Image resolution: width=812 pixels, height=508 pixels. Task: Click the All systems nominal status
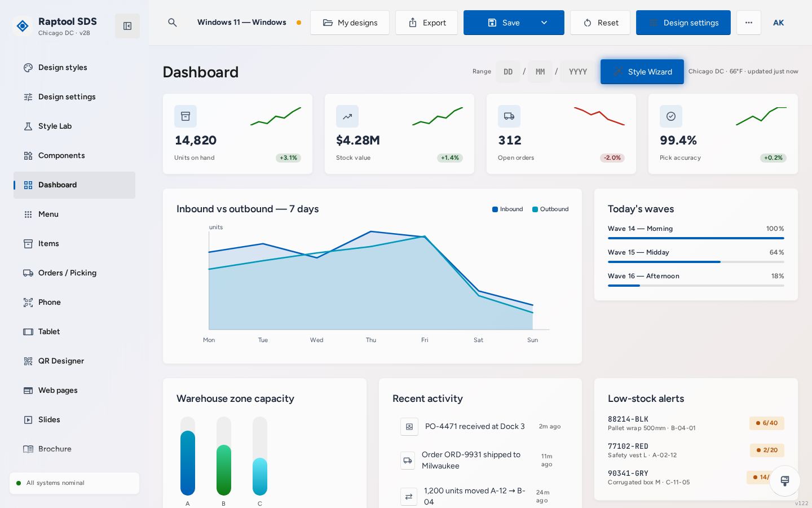point(74,483)
